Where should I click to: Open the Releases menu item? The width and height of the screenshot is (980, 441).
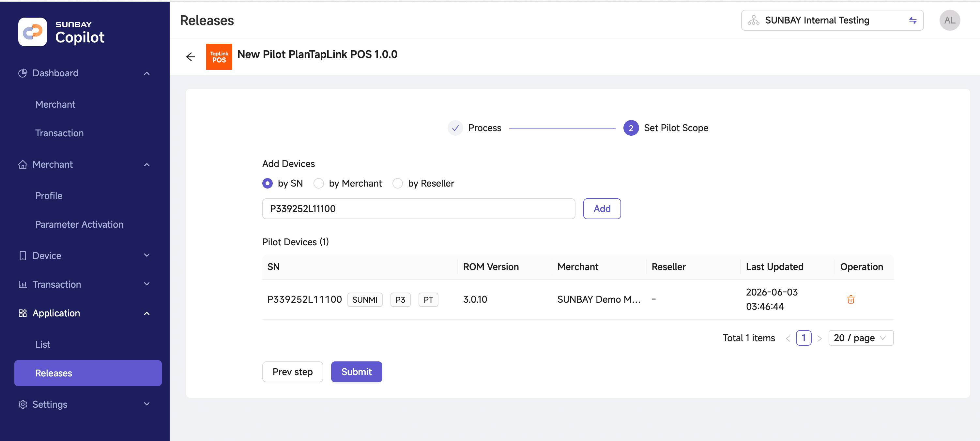tap(88, 373)
